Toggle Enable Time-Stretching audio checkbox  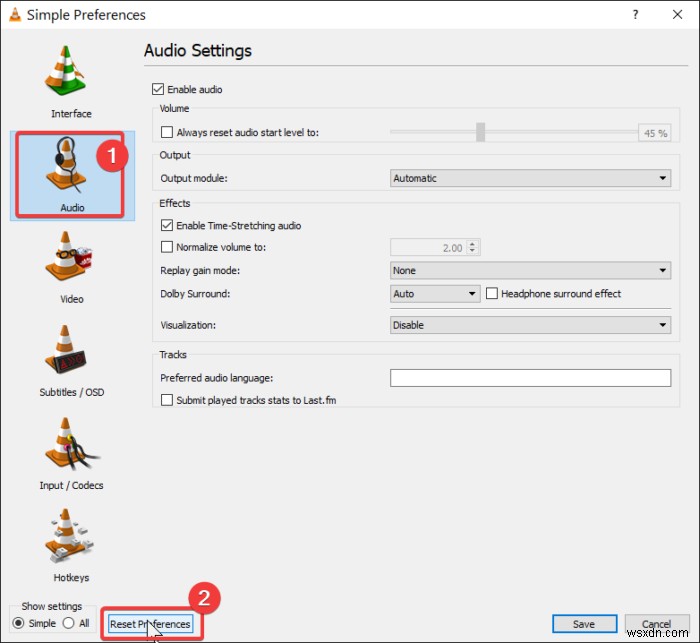[x=167, y=225]
